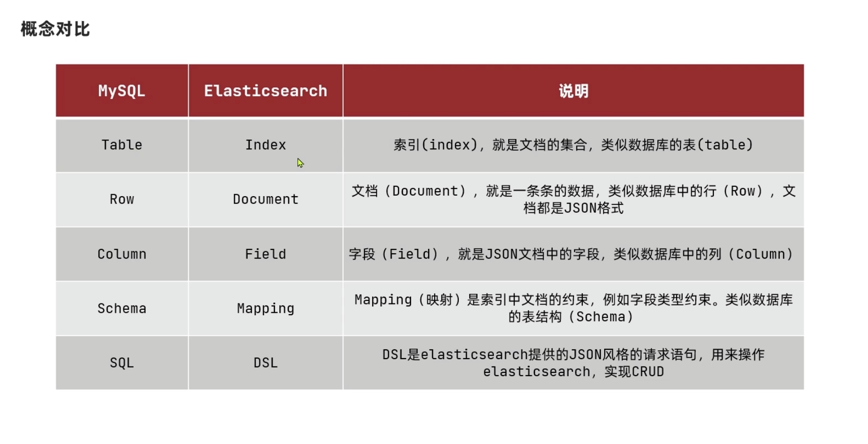868x444 pixels.
Task: Click the Field cell
Action: [x=265, y=254]
